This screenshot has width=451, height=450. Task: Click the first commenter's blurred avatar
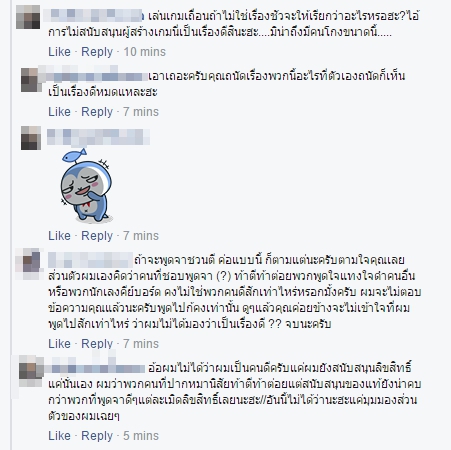click(28, 17)
